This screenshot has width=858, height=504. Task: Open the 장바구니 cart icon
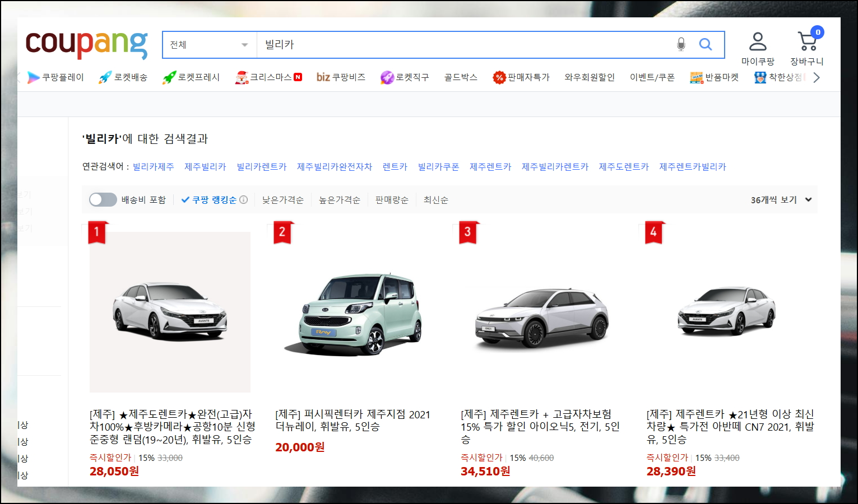tap(808, 41)
